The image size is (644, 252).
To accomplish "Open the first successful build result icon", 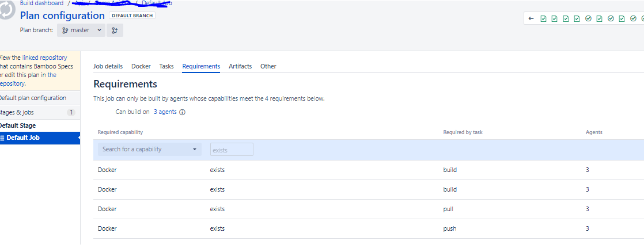I will [x=543, y=18].
